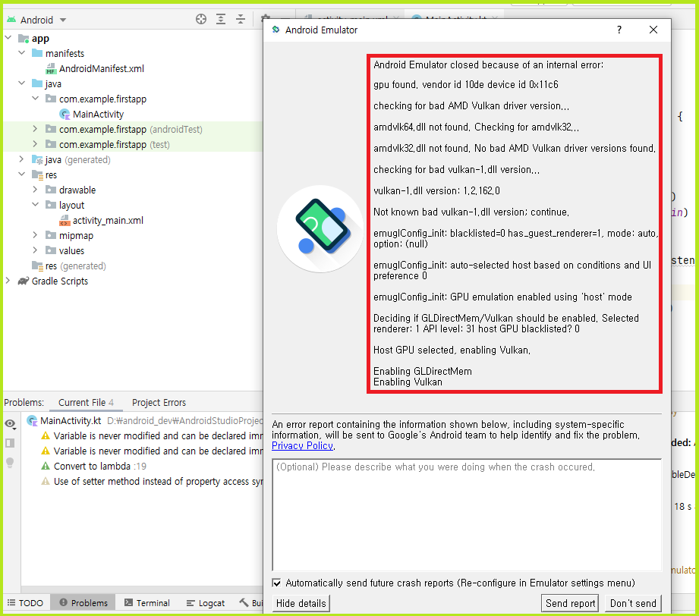Click the lightbulb icon in Problems sidebar
Viewport: 699px width, 616px height.
(10, 463)
